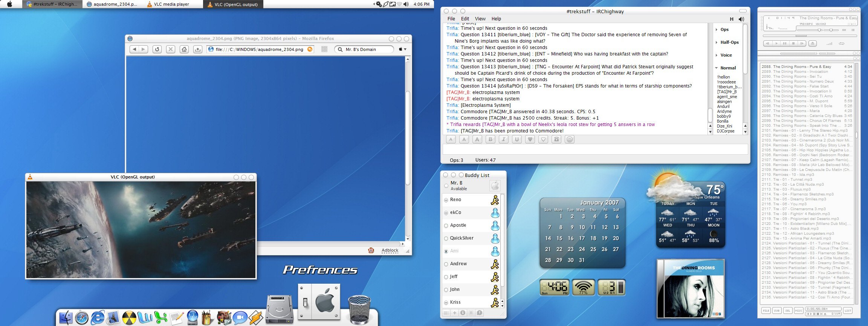This screenshot has width=868, height=326.
Task: Click the LIST button in playlist window
Action: pos(848,311)
